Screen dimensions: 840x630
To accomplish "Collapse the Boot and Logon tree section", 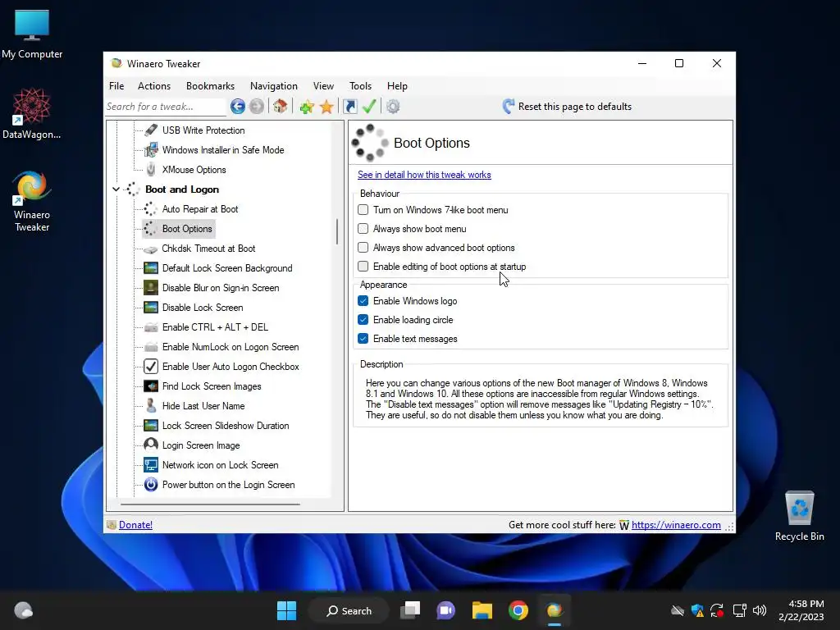I will (x=116, y=189).
